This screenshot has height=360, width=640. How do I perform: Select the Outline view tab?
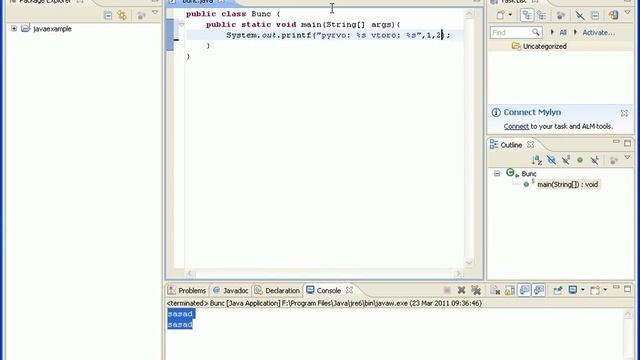point(511,145)
